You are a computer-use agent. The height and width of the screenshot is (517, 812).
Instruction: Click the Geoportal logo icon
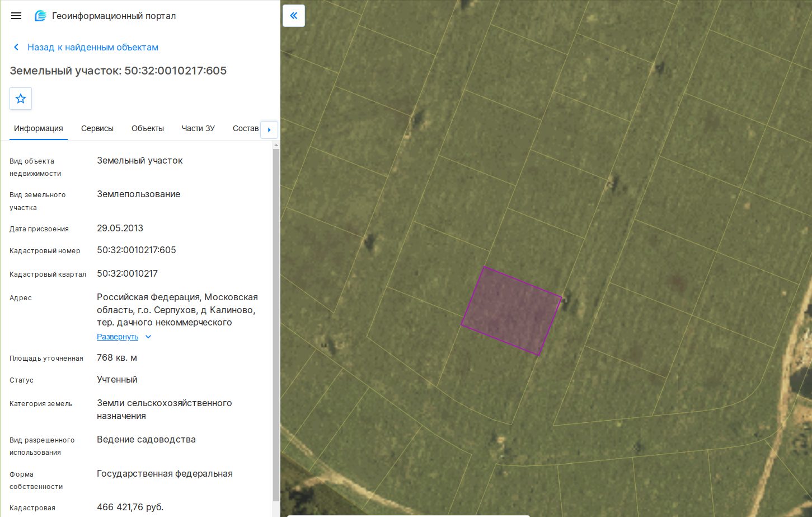[40, 16]
